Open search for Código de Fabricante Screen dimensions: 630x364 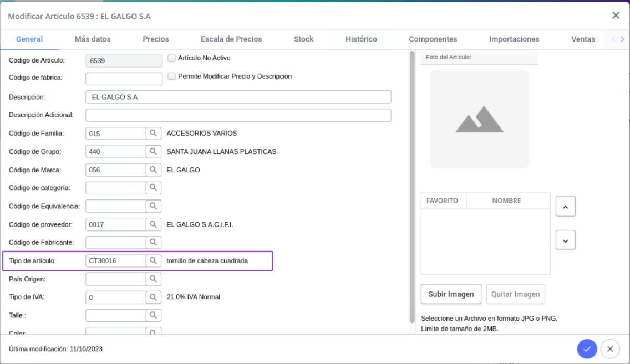(153, 243)
